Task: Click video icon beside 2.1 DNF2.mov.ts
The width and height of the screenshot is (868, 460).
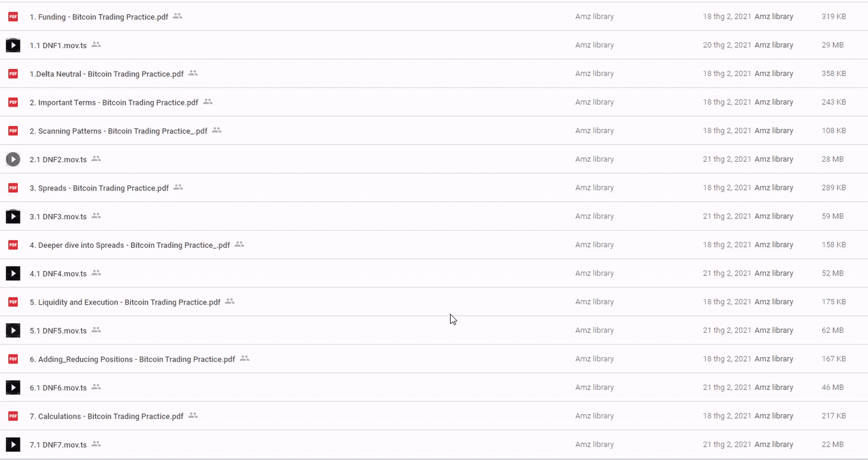Action: point(13,159)
